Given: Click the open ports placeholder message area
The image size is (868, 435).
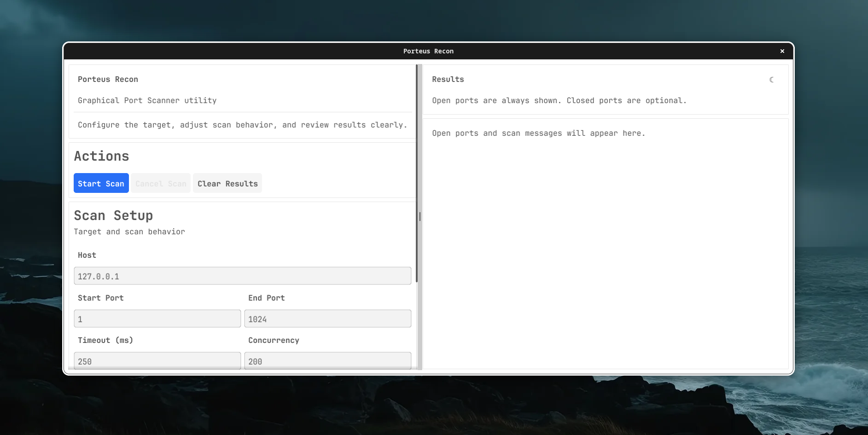Looking at the screenshot, I should 538,133.
